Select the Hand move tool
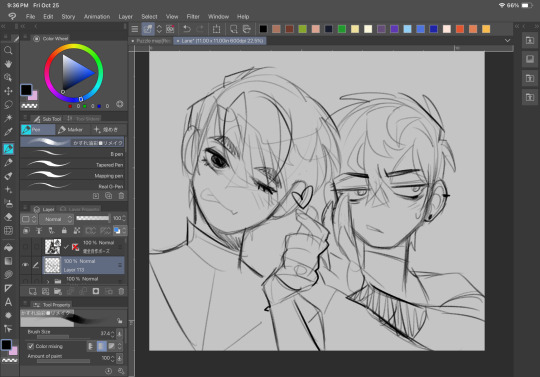This screenshot has width=540, height=377. [8, 64]
